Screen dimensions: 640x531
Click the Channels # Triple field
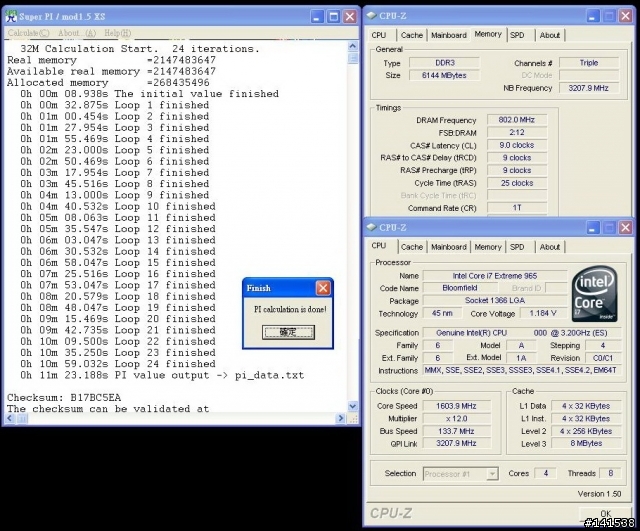point(589,63)
